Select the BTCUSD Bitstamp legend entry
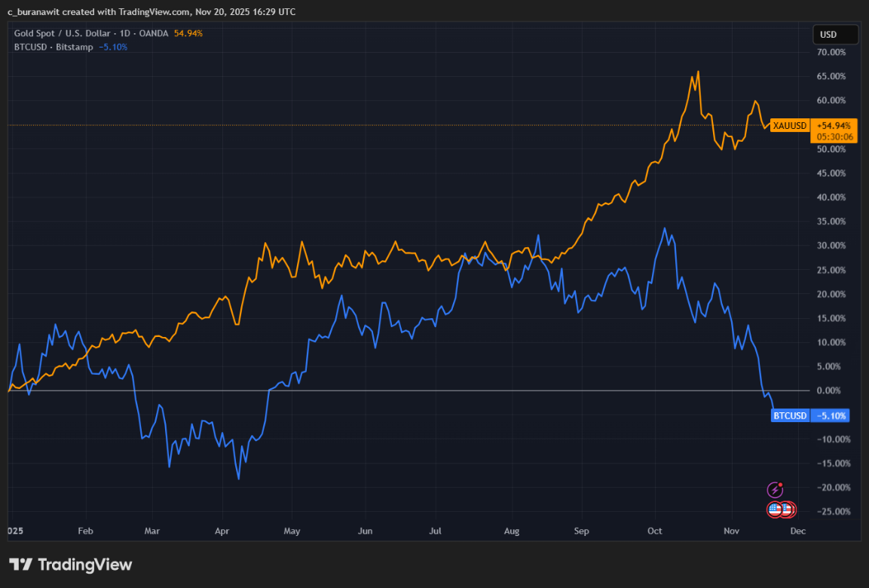Image resolution: width=869 pixels, height=588 pixels. [54, 47]
